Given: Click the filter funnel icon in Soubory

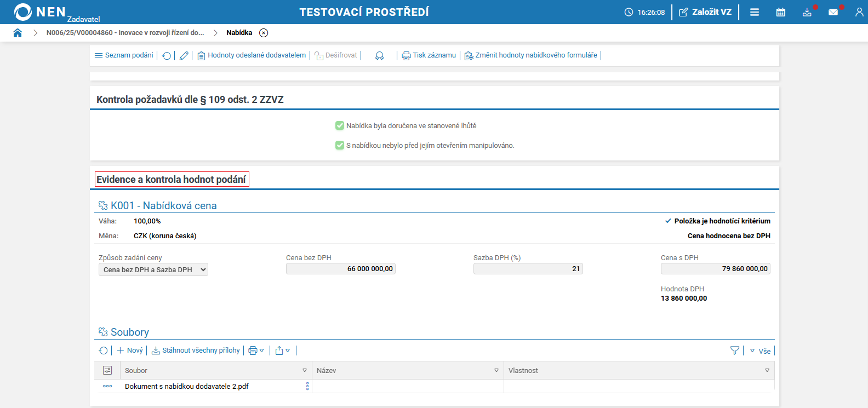Looking at the screenshot, I should coord(735,350).
